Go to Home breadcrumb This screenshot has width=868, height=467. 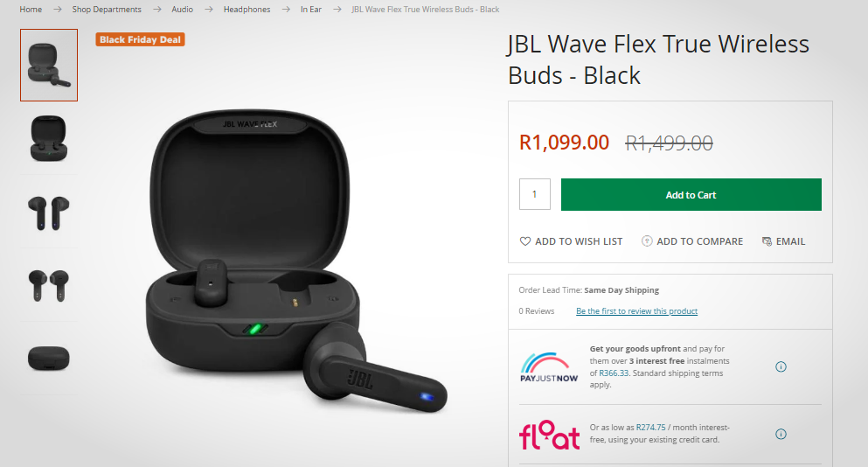31,10
